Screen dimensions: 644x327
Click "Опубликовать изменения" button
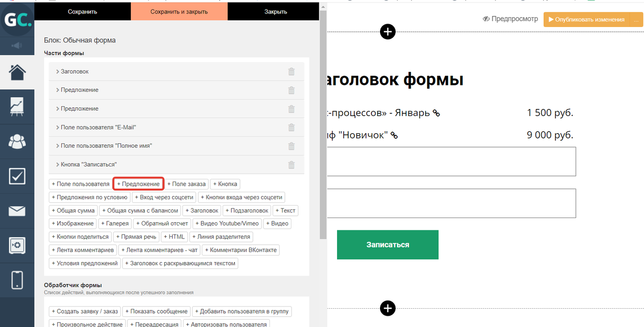click(587, 19)
